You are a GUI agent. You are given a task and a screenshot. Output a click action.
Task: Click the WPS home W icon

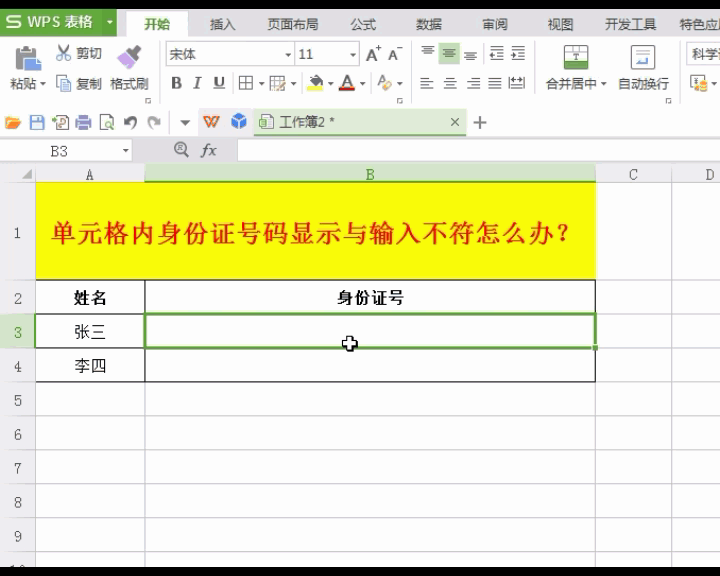pos(211,122)
